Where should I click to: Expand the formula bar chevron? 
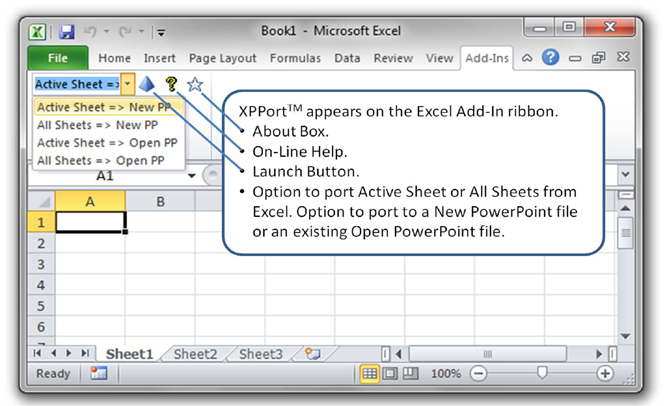625,174
